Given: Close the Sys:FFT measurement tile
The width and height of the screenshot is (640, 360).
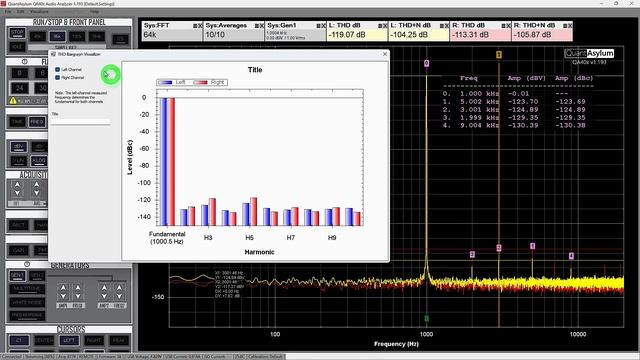Looking at the screenshot, I should (200, 26).
